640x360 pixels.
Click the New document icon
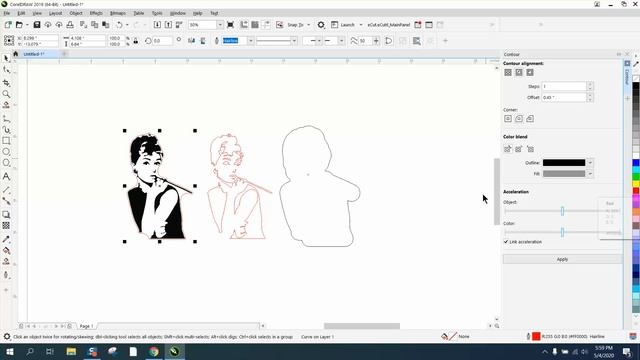(x=8, y=25)
